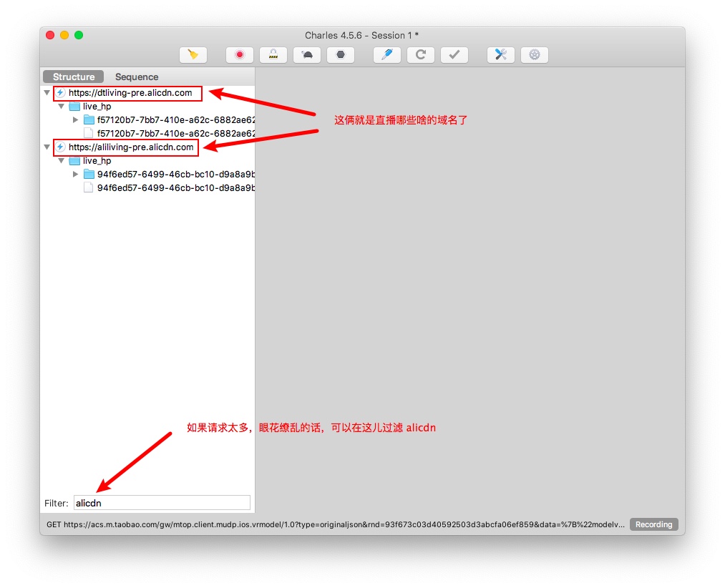This screenshot has height=588, width=725.
Task: Click the Repeat request icon
Action: tap(421, 54)
